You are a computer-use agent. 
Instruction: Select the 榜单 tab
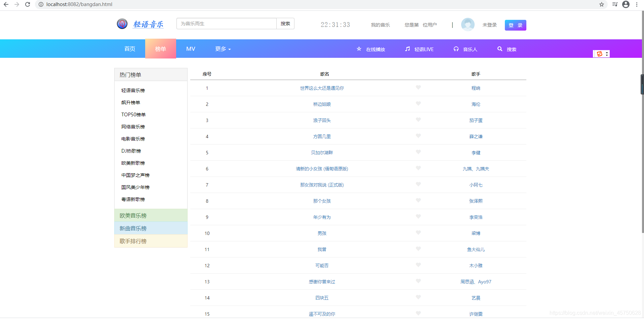click(x=161, y=49)
